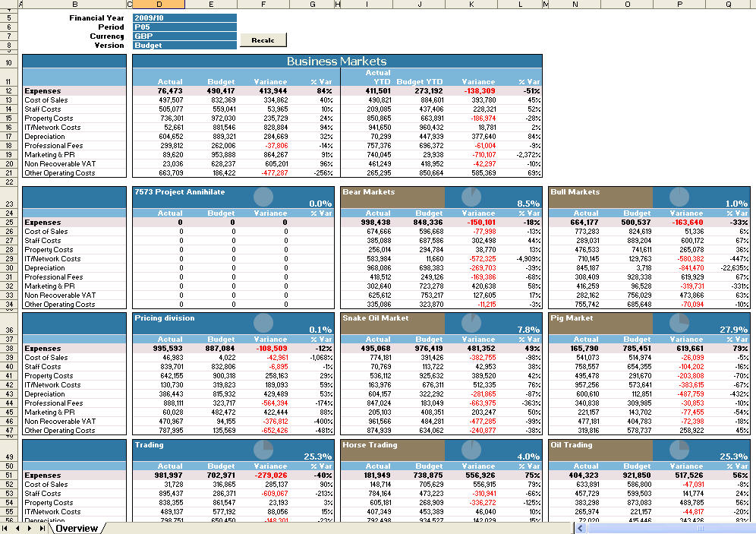Image resolution: width=756 pixels, height=534 pixels.
Task: Select column N header
Action: (x=575, y=5)
